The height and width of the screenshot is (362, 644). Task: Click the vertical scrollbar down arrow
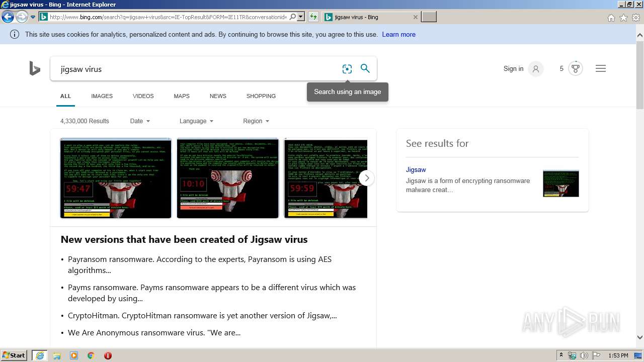(640, 337)
